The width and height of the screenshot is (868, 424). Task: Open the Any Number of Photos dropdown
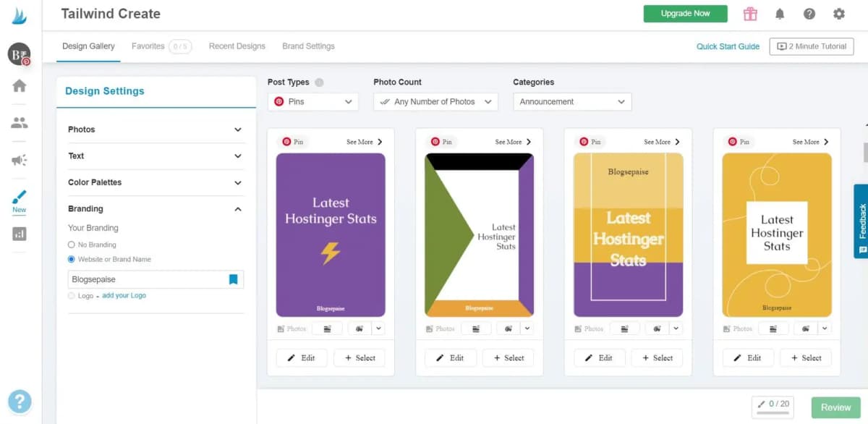point(436,102)
